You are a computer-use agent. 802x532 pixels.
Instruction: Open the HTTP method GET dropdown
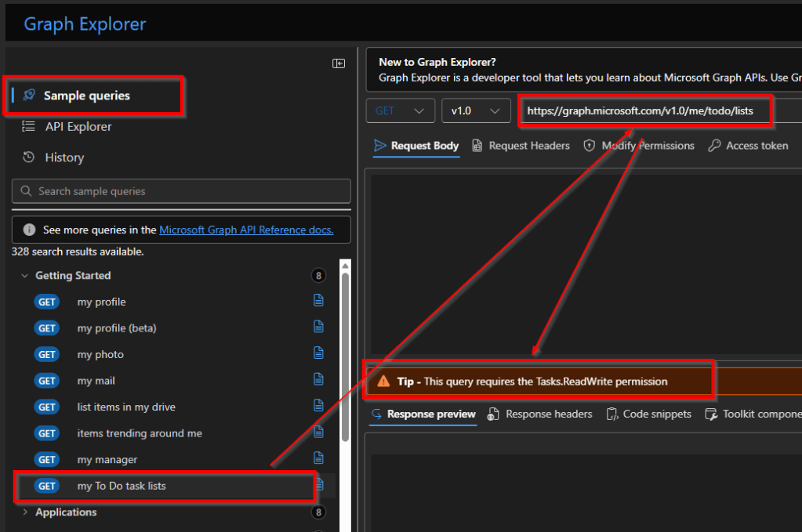tap(400, 111)
